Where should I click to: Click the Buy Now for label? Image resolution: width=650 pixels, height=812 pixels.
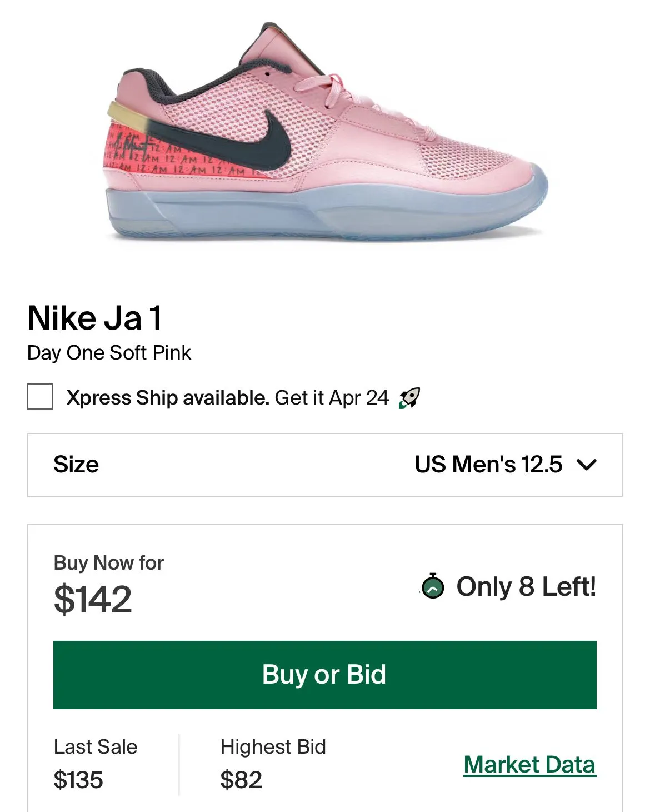pos(109,563)
